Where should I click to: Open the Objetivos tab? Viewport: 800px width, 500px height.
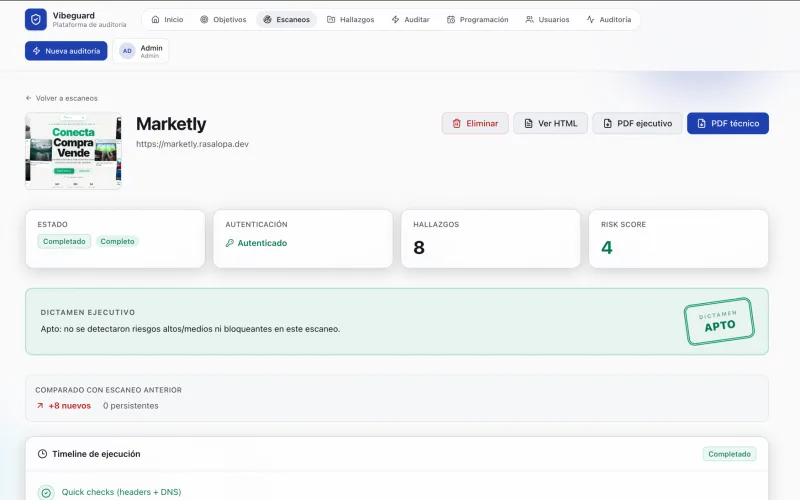tap(223, 19)
